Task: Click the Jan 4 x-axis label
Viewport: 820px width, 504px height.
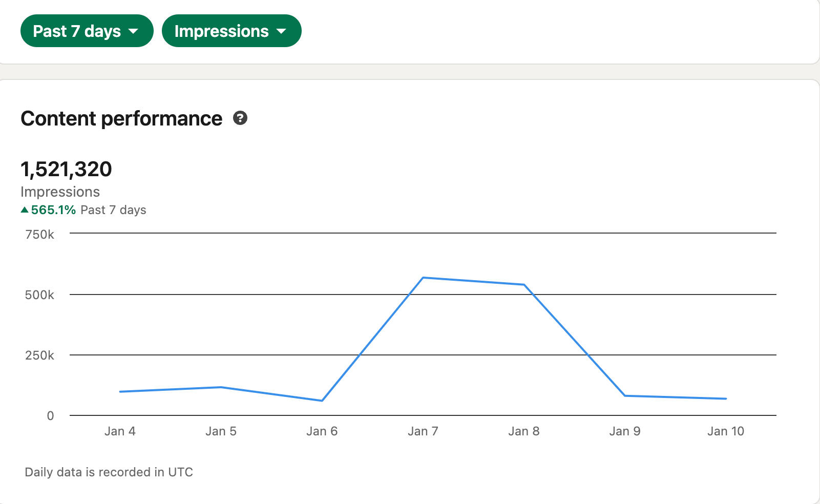Action: (x=120, y=431)
